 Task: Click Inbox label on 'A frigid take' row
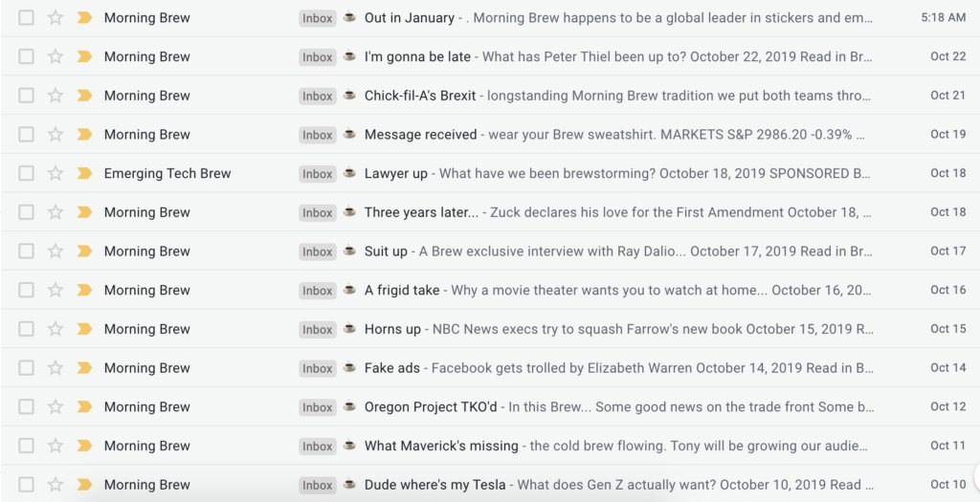pos(318,290)
